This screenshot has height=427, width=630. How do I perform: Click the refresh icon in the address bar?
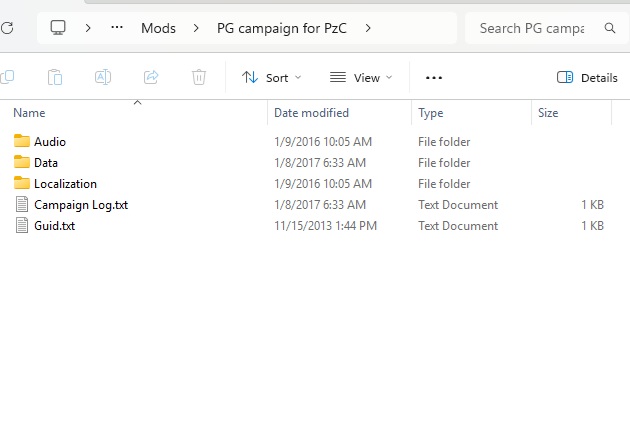[x=7, y=28]
